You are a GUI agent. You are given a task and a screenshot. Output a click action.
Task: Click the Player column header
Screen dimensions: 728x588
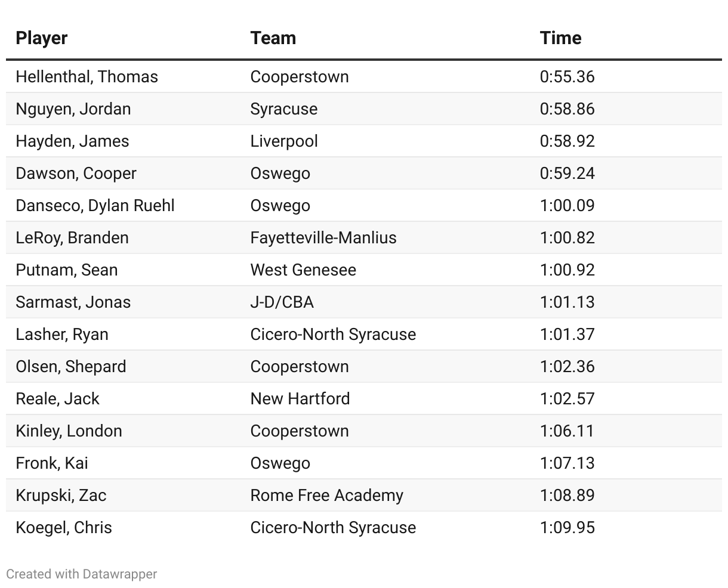(41, 38)
